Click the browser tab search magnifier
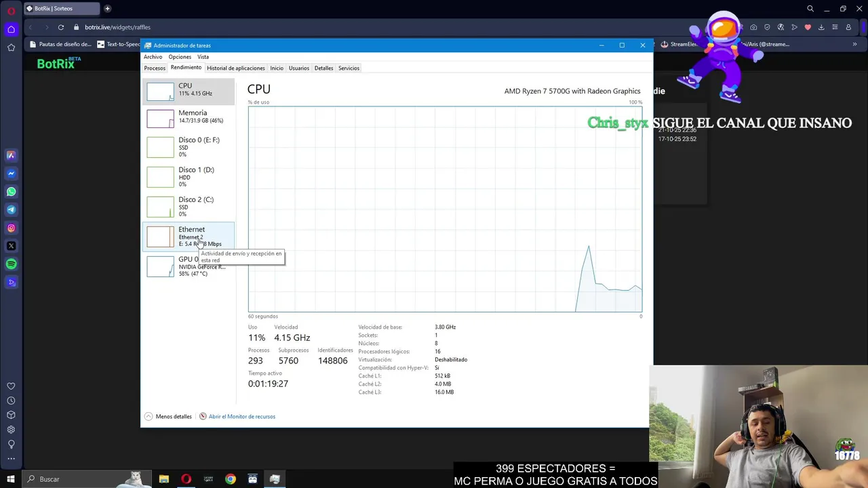The height and width of the screenshot is (488, 868). (810, 9)
